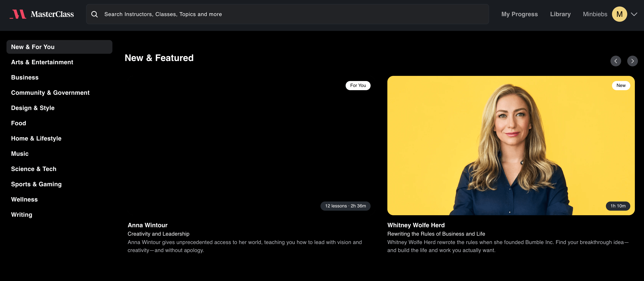Select Sports & Gaming category
The width and height of the screenshot is (644, 281).
[36, 184]
